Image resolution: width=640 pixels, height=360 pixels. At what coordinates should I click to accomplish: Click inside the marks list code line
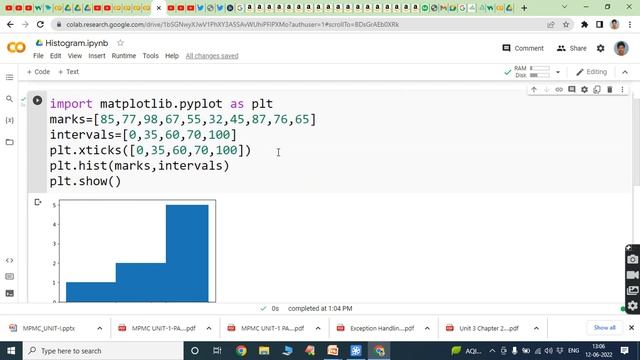click(183, 120)
